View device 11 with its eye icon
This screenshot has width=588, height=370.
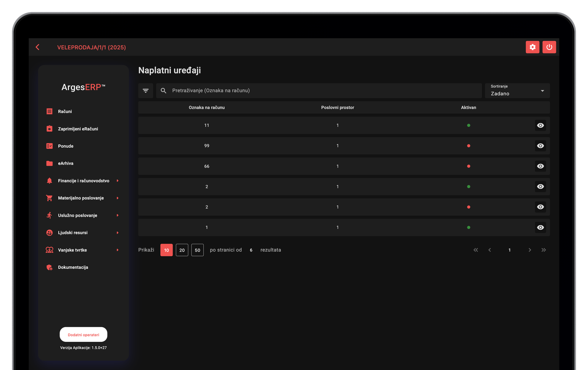tap(541, 126)
